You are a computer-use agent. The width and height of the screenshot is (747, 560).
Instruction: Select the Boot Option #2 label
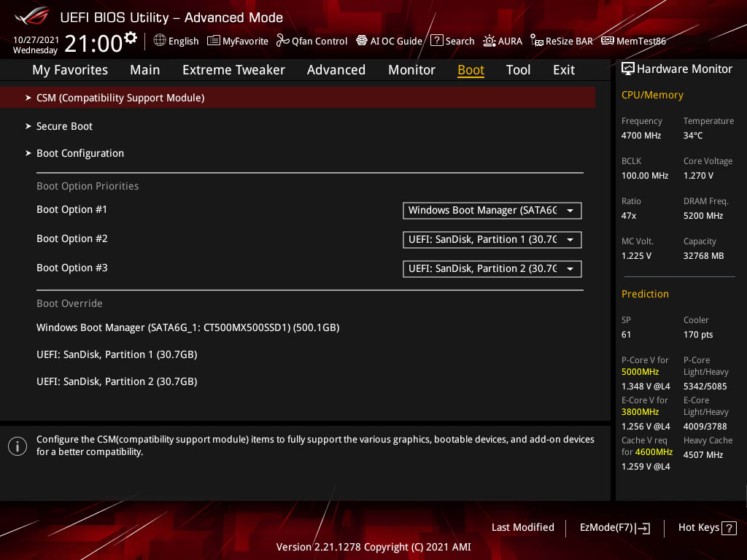(72, 238)
